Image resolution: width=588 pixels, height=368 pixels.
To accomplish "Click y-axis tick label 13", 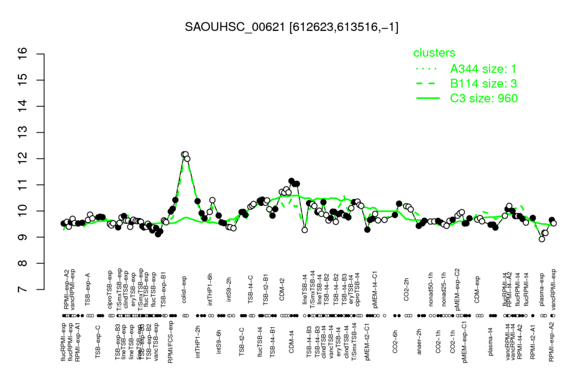I will (23, 133).
